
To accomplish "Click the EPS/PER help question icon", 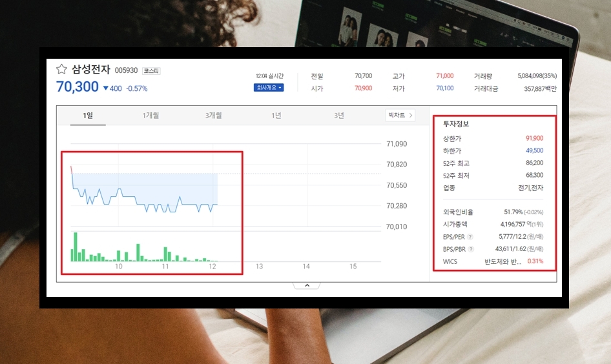I will 470,237.
